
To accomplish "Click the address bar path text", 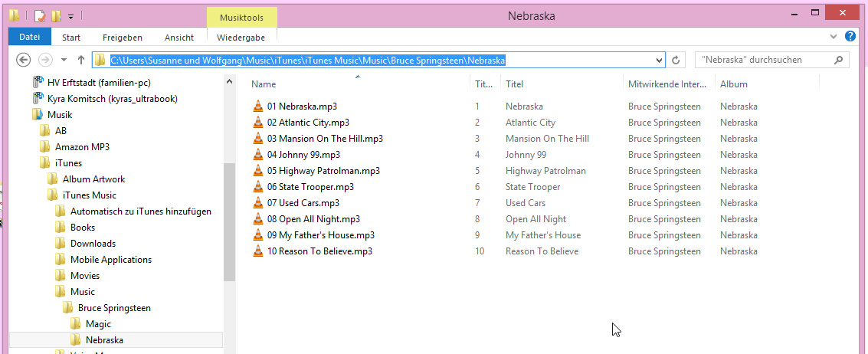I will click(308, 60).
